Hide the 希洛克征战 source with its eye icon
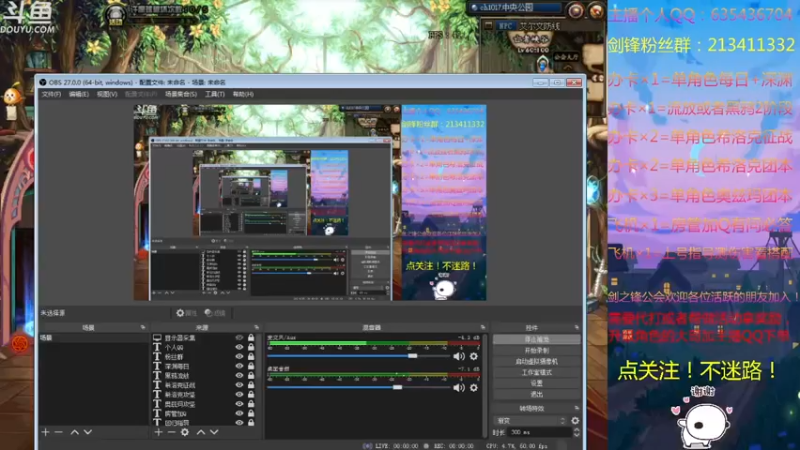This screenshot has width=800, height=450. (x=239, y=385)
